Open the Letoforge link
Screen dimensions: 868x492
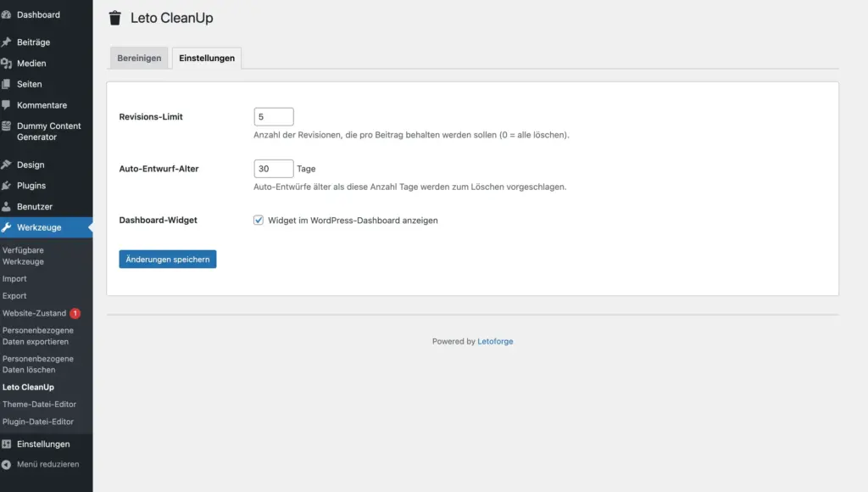tap(495, 341)
